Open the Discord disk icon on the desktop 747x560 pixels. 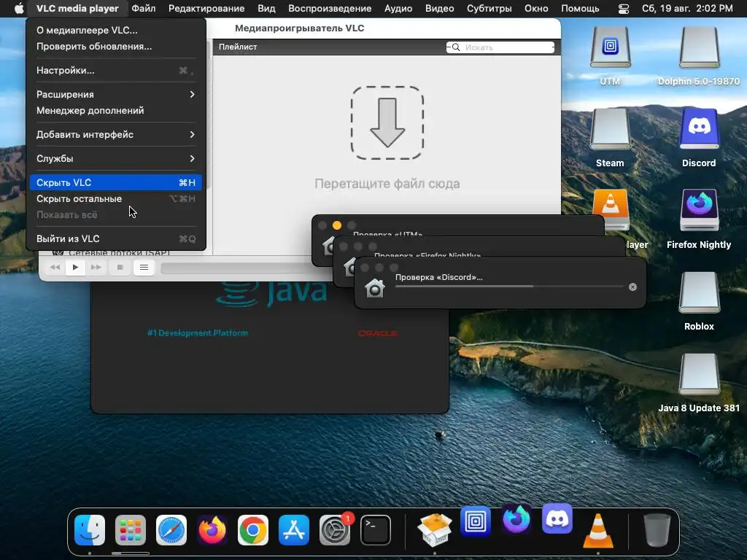(699, 129)
